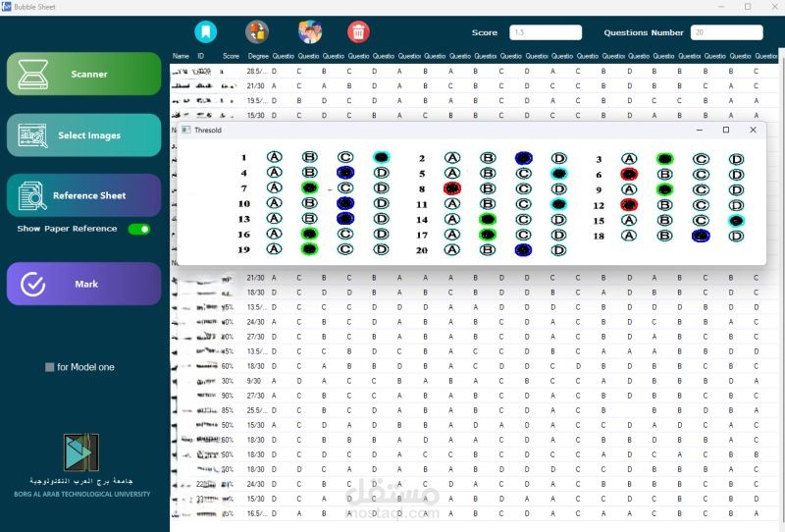Click the 30% score cell
Viewport: 785px width, 532px height.
pyautogui.click(x=228, y=381)
